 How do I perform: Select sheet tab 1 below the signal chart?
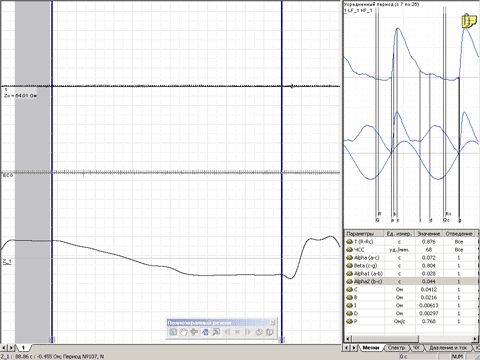click(23, 348)
